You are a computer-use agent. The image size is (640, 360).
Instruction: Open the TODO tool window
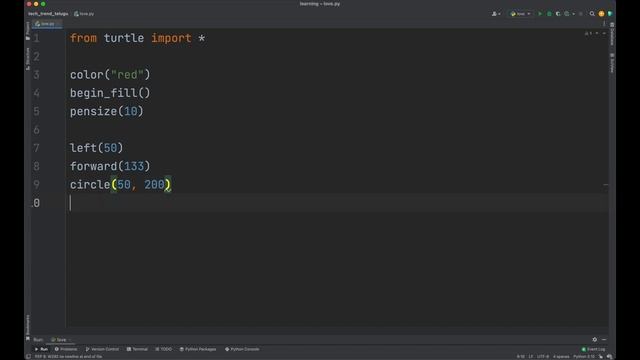click(x=164, y=349)
